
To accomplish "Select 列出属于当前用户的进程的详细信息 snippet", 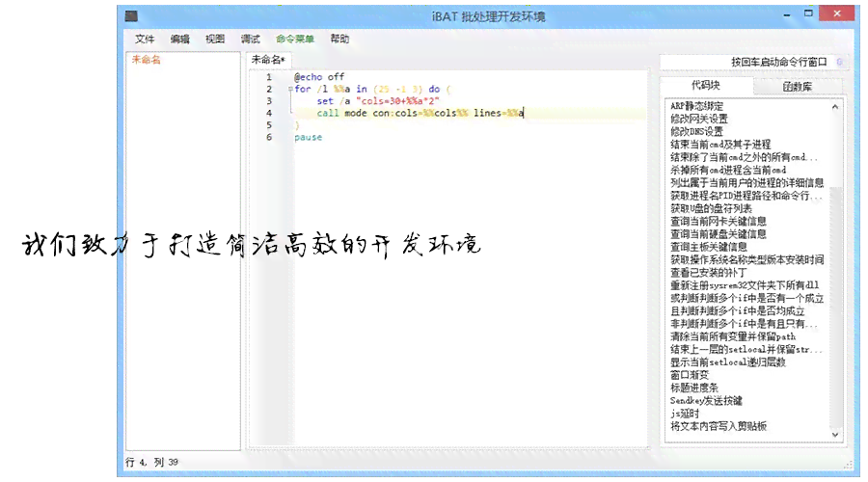I will (x=746, y=182).
